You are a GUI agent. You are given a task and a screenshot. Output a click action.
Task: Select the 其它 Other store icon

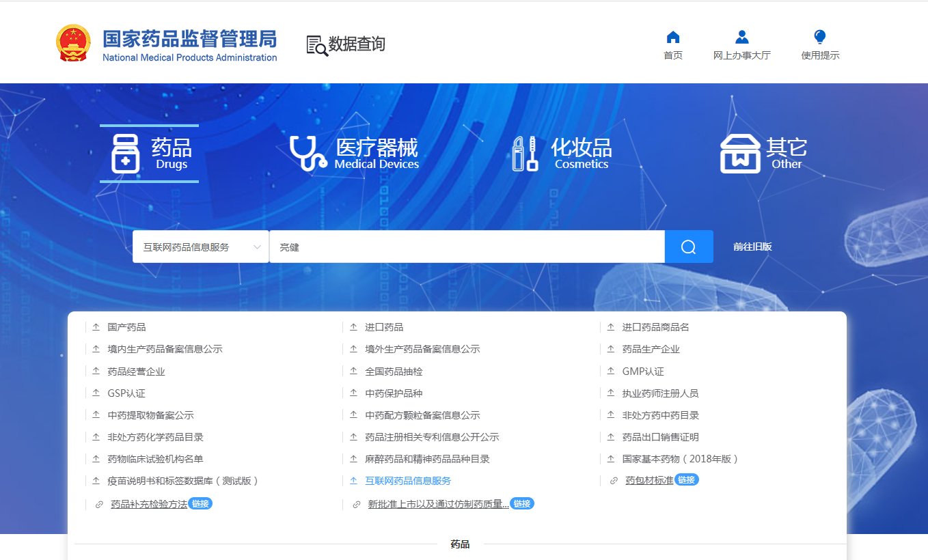[740, 154]
